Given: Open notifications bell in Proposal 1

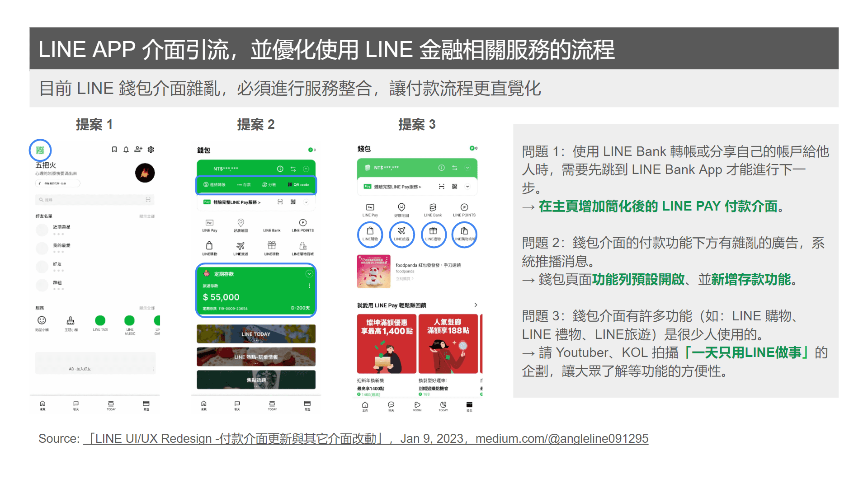Looking at the screenshot, I should coord(126,150).
